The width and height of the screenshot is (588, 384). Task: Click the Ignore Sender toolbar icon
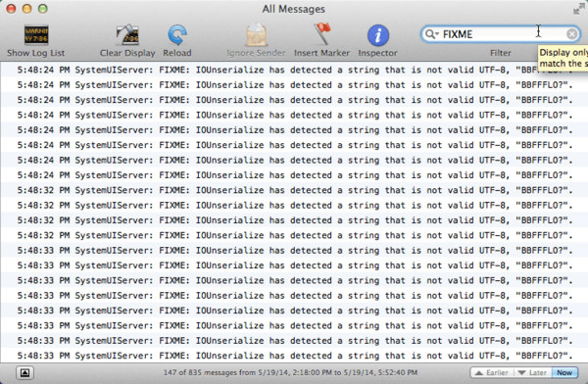coord(256,35)
